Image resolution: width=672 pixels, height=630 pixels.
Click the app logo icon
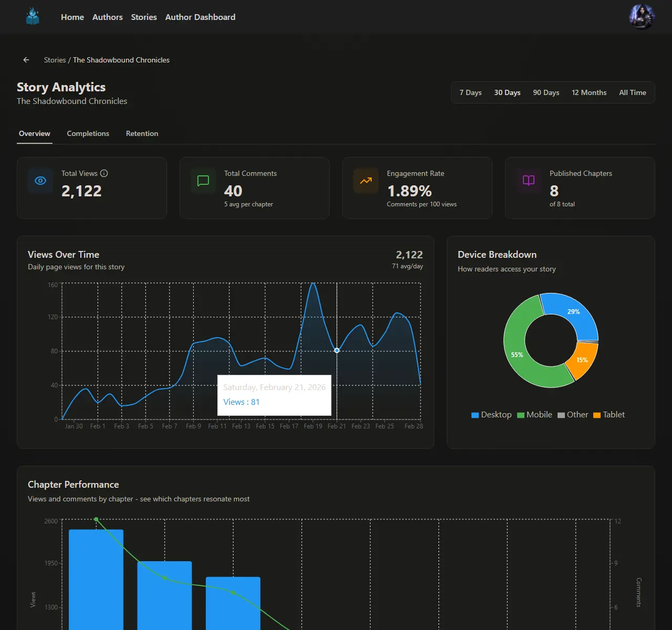33,16
